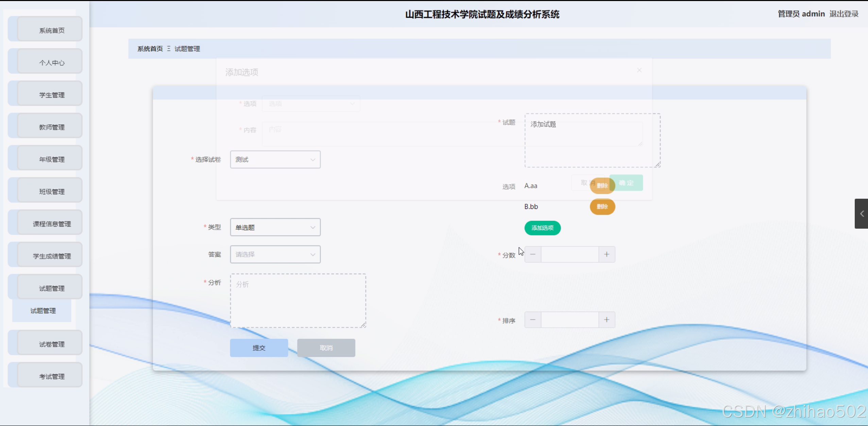Select the 试题管理 submenu item
The height and width of the screenshot is (426, 868).
pyautogui.click(x=43, y=311)
